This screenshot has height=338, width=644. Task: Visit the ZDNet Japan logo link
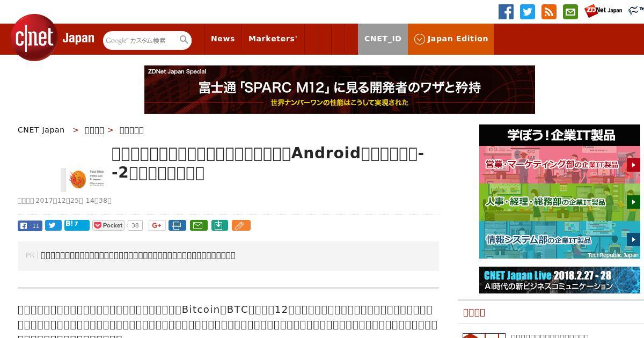pyautogui.click(x=603, y=10)
